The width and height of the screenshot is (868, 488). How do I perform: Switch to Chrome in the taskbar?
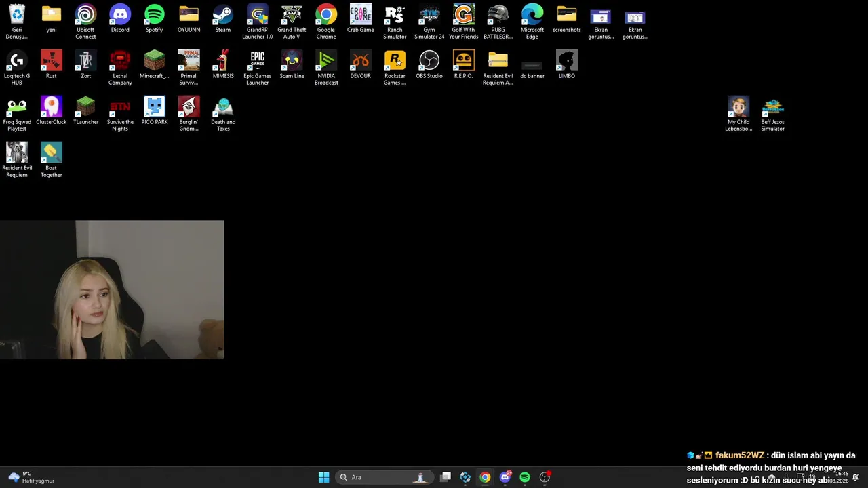tap(485, 477)
